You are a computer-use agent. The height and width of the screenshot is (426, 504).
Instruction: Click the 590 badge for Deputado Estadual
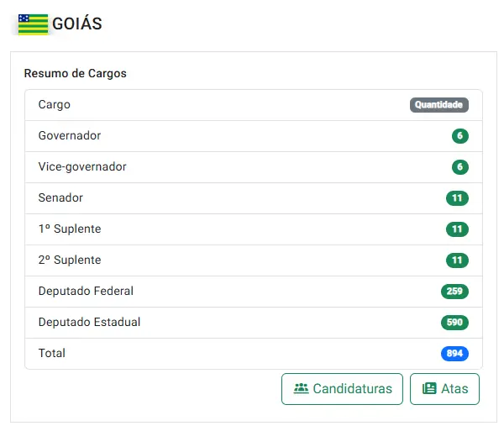(x=454, y=323)
